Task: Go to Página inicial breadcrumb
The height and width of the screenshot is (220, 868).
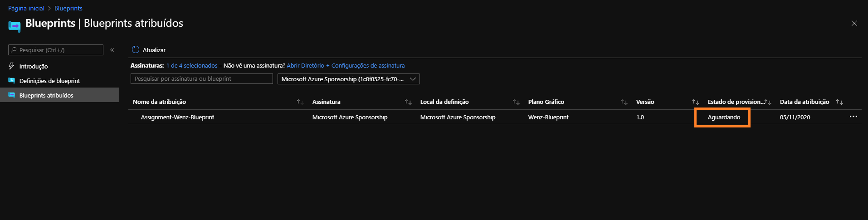Action: (x=26, y=8)
